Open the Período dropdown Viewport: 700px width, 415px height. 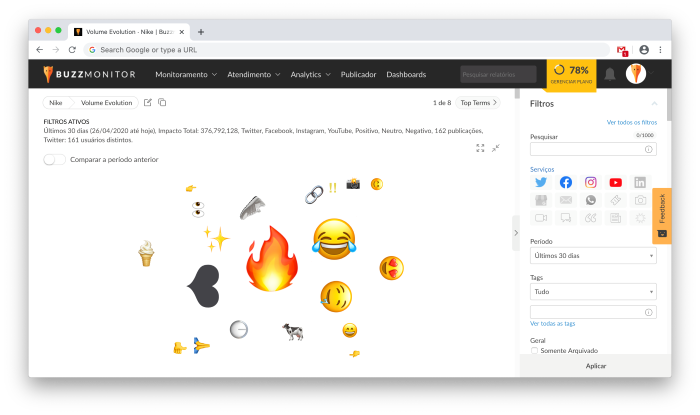[593, 256]
